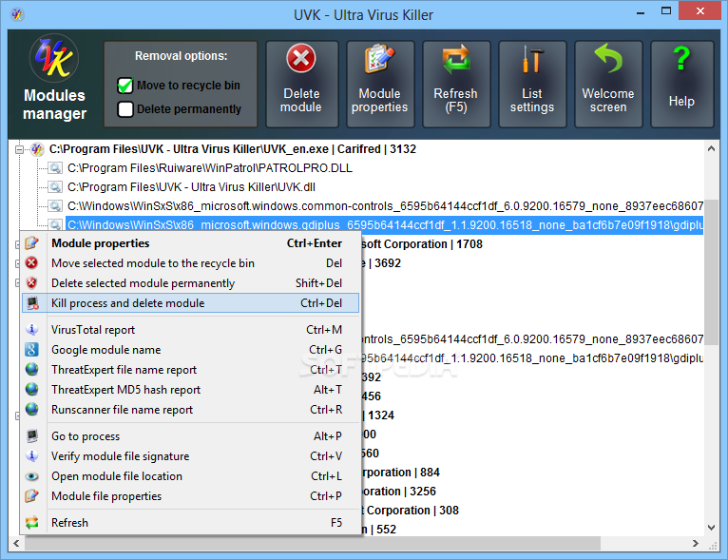Screen dimensions: 728x560
Task: Choose Verify module file signature
Action: pyautogui.click(x=190, y=456)
